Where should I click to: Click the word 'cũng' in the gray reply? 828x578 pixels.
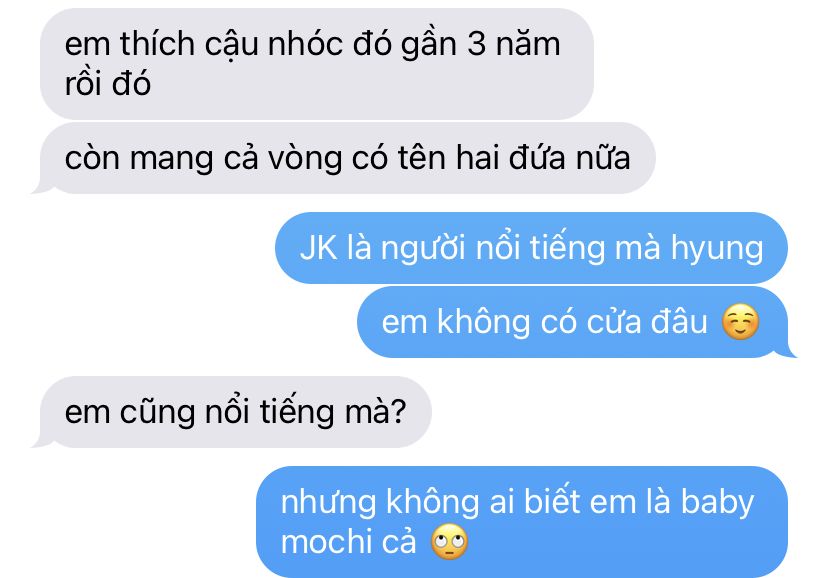coord(157,413)
